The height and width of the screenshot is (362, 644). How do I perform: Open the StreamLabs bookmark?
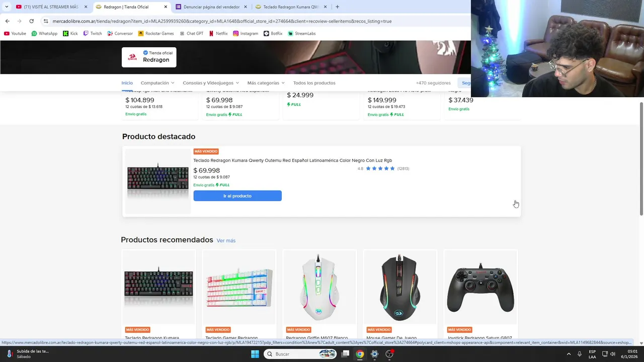pos(301,34)
